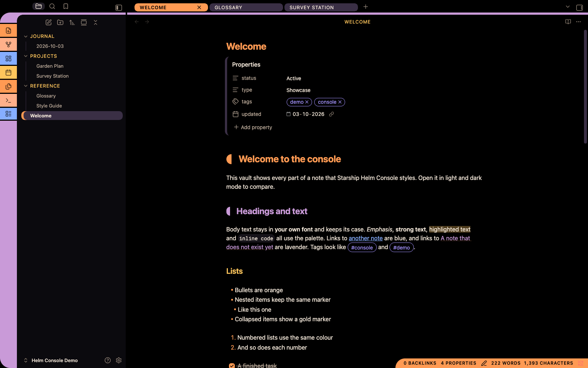This screenshot has width=588, height=368.
Task: Open the Style Guide note
Action: (x=49, y=106)
